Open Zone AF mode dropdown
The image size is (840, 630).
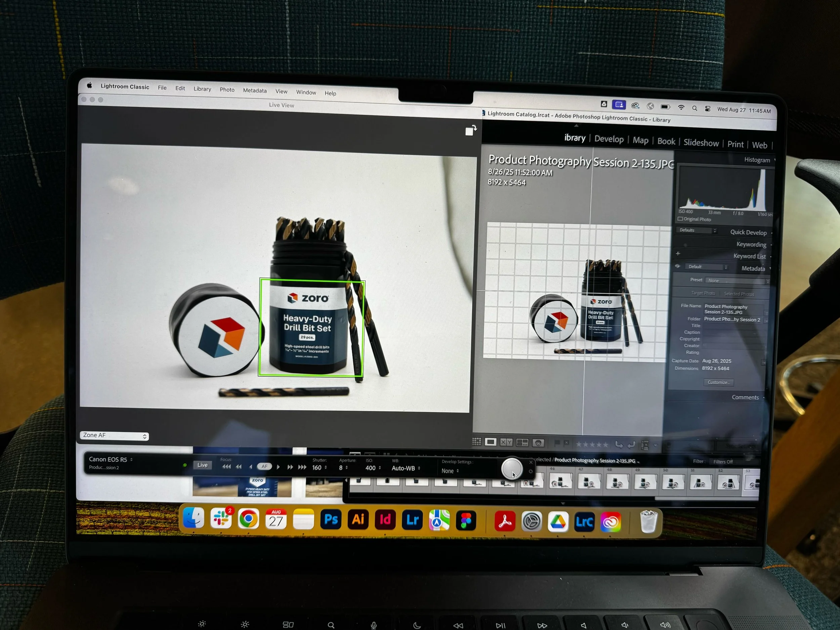[x=114, y=435]
